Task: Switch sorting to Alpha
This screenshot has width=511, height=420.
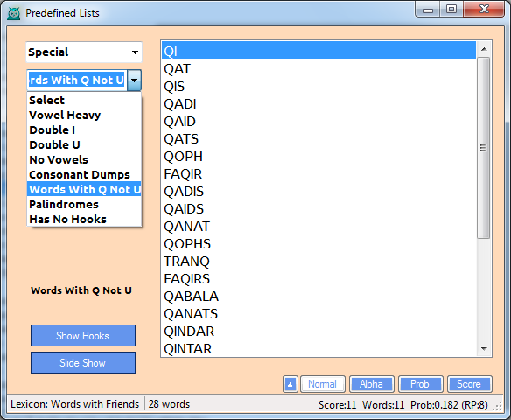Action: (371, 384)
